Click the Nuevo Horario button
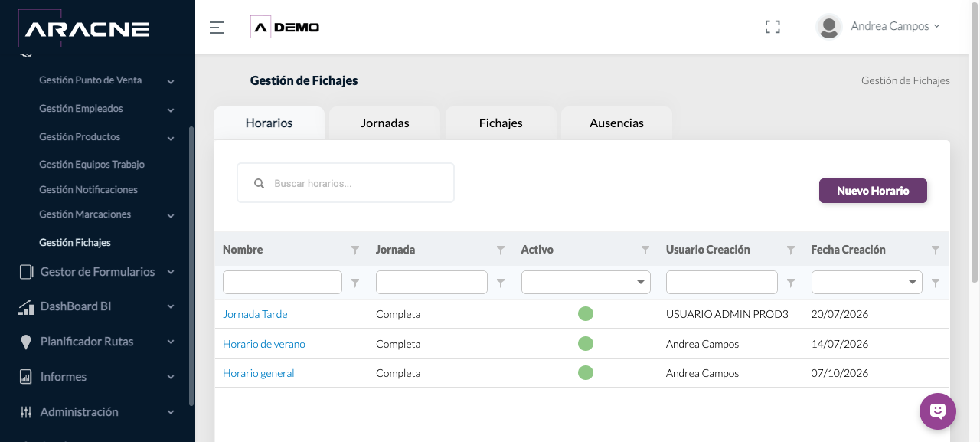Viewport: 980px width, 442px height. [873, 191]
